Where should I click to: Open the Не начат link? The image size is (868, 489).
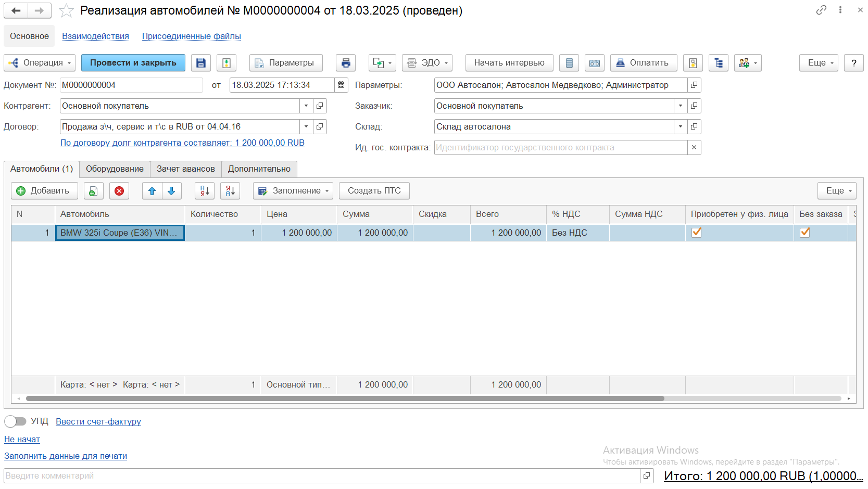click(22, 440)
